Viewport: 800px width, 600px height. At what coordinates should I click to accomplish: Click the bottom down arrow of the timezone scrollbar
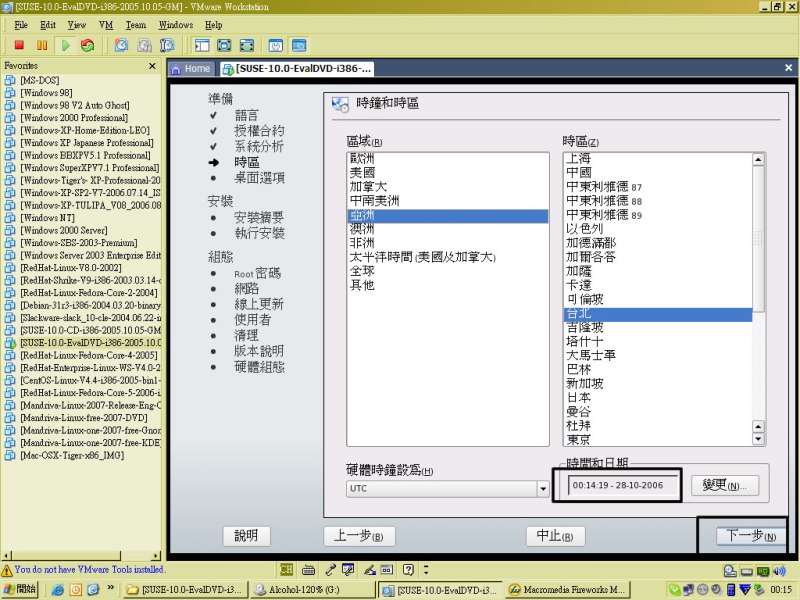click(x=759, y=439)
